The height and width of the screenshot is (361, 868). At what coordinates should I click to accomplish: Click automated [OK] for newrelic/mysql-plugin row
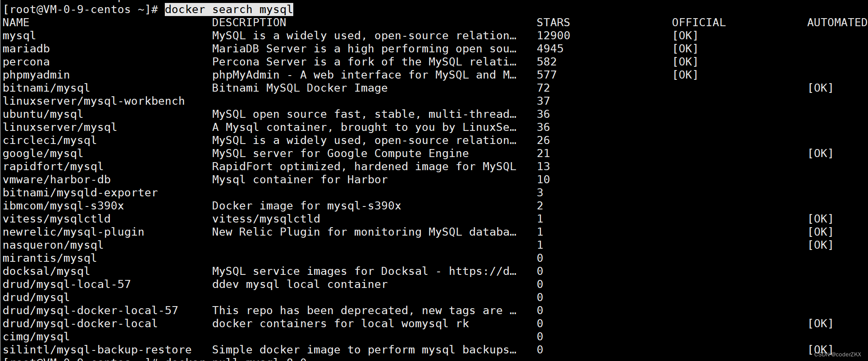pyautogui.click(x=820, y=232)
